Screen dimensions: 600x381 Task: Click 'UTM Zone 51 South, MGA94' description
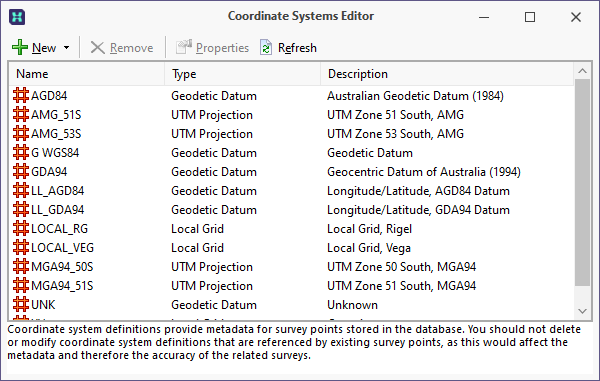[x=401, y=286]
